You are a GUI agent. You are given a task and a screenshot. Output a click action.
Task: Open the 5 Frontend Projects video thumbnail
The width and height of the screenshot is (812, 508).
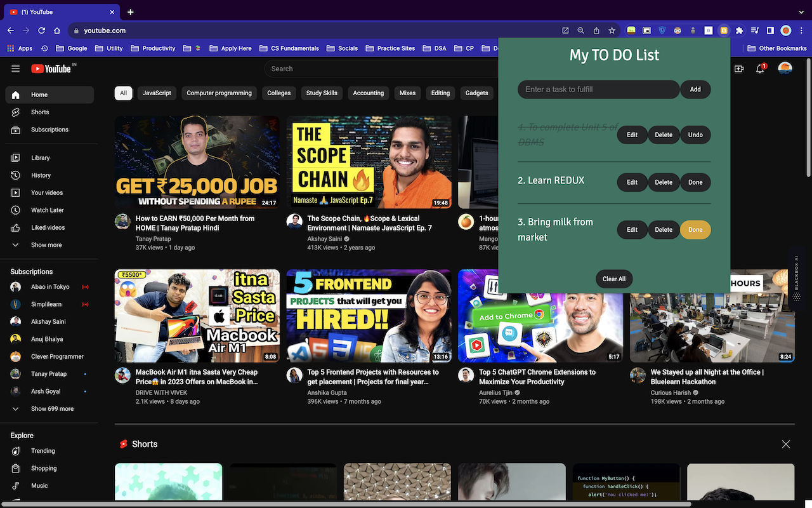[x=369, y=316]
